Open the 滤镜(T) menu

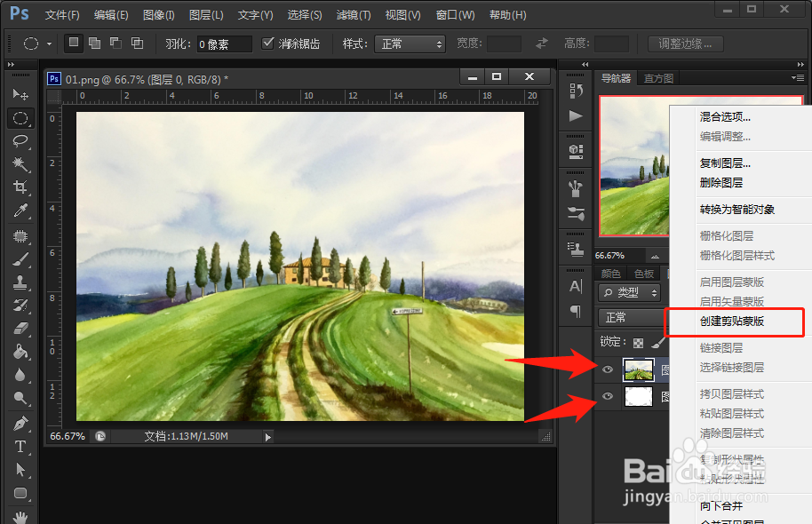coord(354,15)
